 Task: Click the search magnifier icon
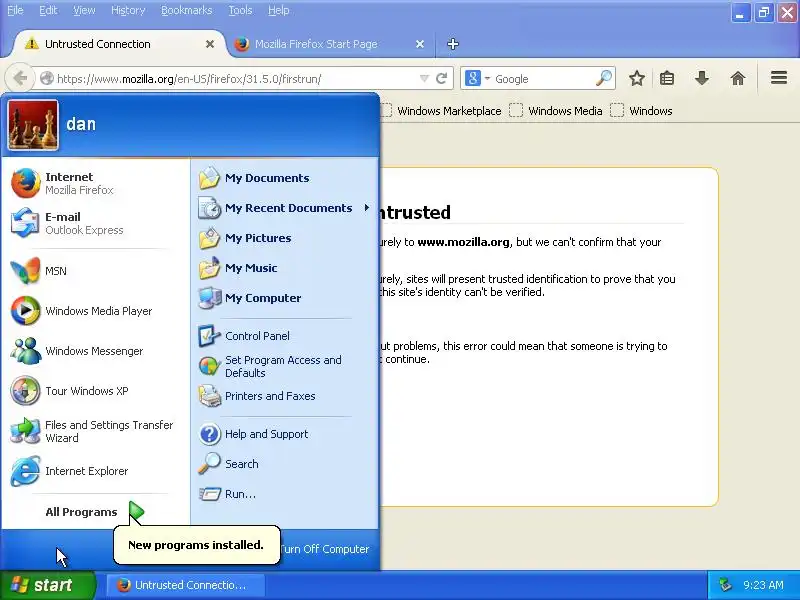point(604,79)
